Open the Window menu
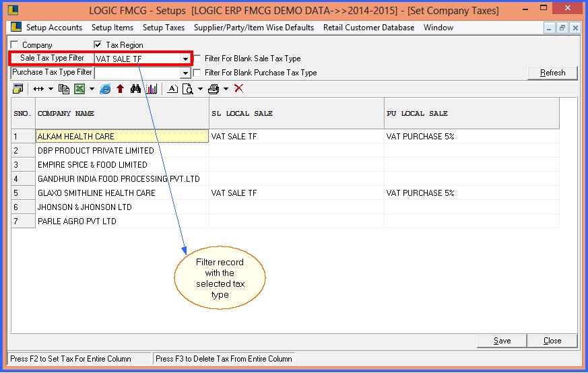 click(438, 28)
